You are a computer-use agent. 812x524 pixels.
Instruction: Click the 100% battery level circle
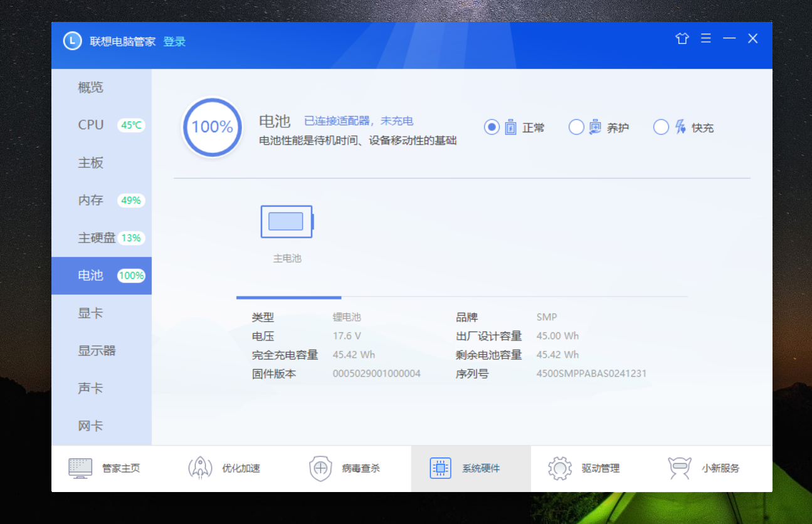click(x=212, y=127)
